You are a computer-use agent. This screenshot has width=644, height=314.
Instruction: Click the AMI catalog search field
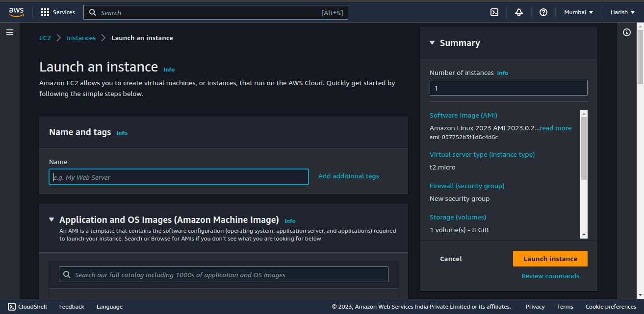224,274
